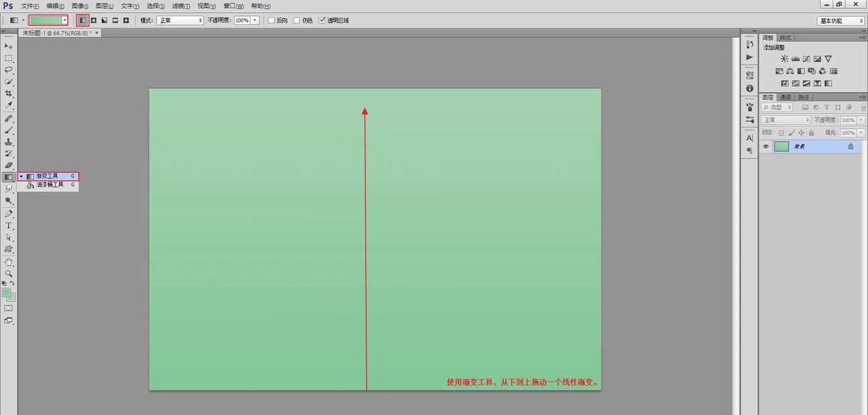Choose 油漆桶工具 from the flyout
This screenshot has width=868, height=415.
(48, 185)
